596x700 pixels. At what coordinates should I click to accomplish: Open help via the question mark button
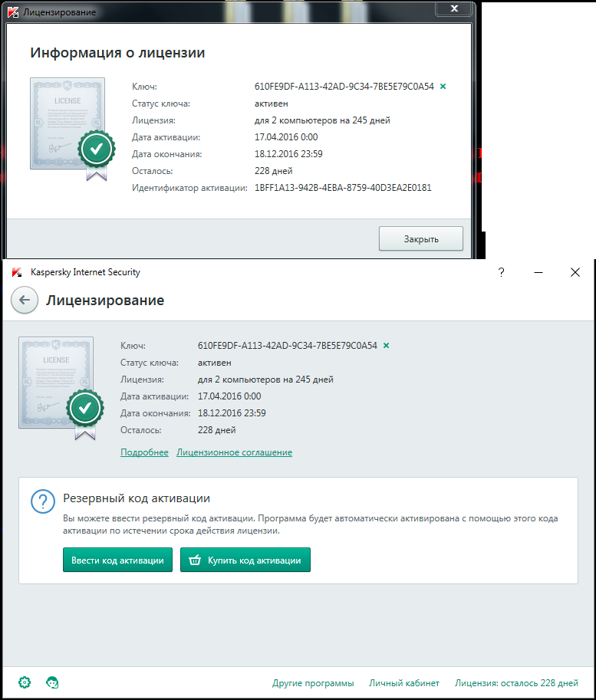pyautogui.click(x=502, y=272)
